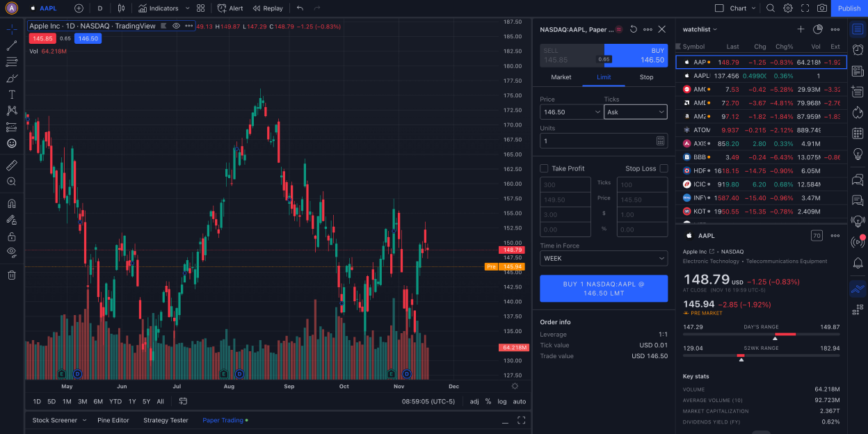Viewport: 868px width, 434px height.
Task: Enable the Take Profit checkbox
Action: [x=545, y=168]
